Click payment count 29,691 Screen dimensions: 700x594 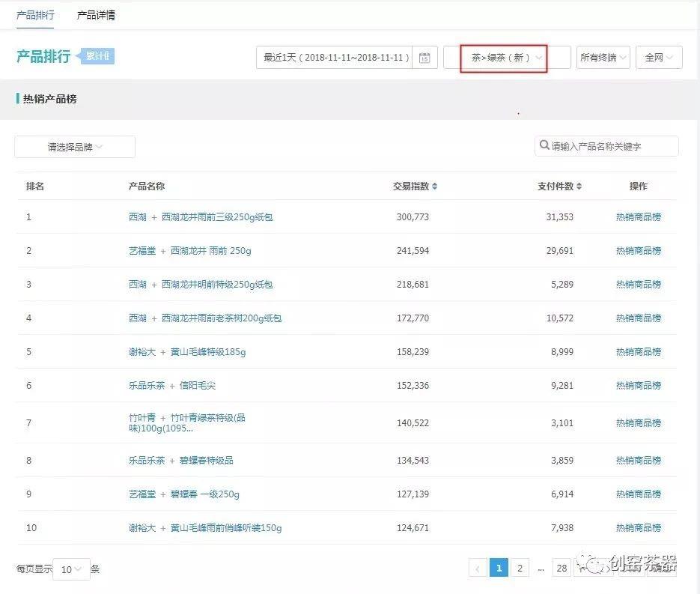click(560, 251)
